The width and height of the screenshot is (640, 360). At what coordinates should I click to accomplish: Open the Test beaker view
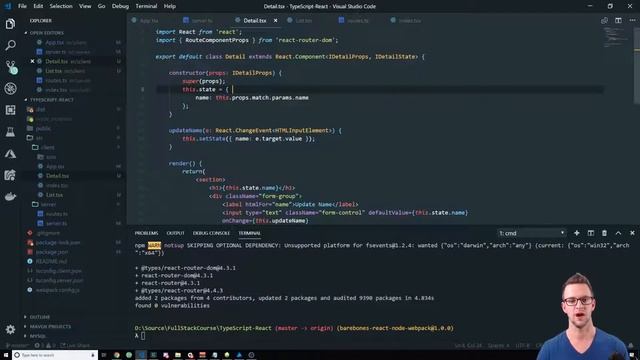pos(10,132)
